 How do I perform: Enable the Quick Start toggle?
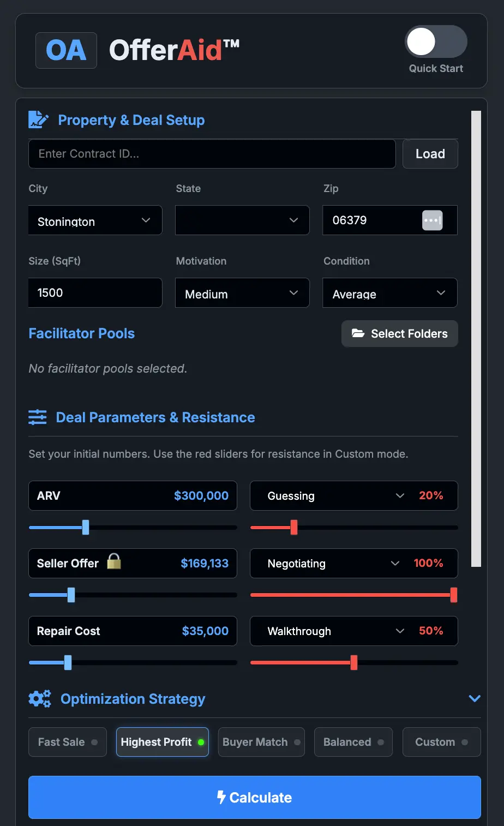tap(435, 41)
